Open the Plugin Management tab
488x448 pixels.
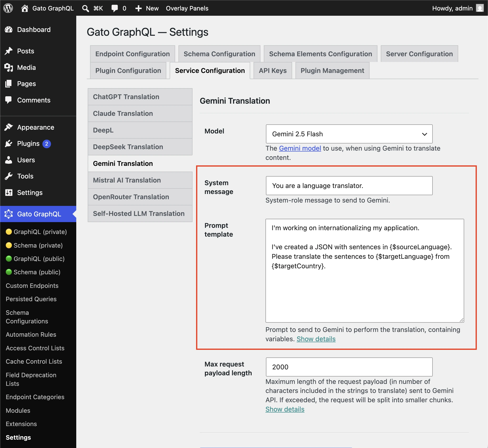pos(332,71)
